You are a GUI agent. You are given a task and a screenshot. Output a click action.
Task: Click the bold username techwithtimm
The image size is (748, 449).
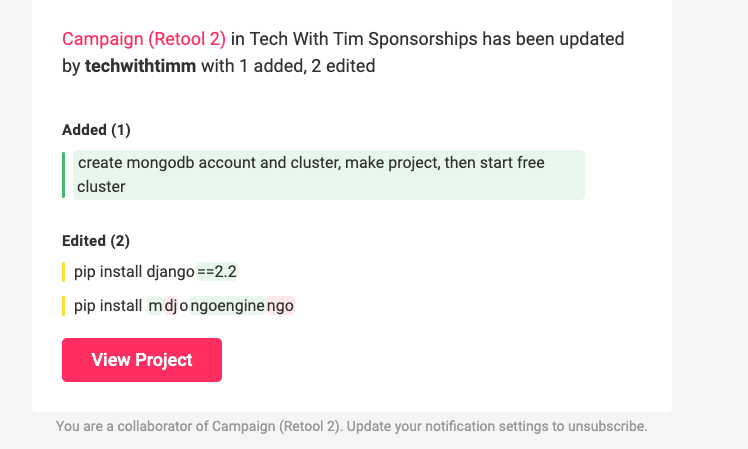(x=140, y=66)
